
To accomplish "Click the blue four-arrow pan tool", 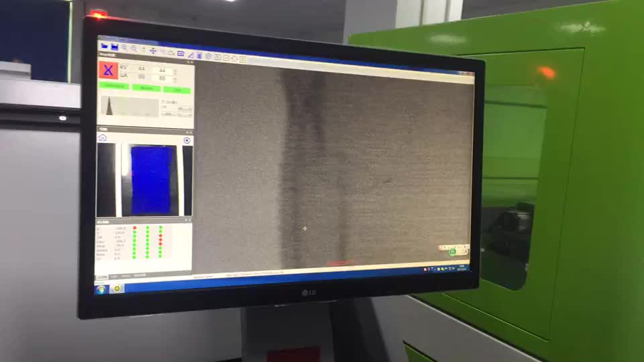I will [x=153, y=50].
